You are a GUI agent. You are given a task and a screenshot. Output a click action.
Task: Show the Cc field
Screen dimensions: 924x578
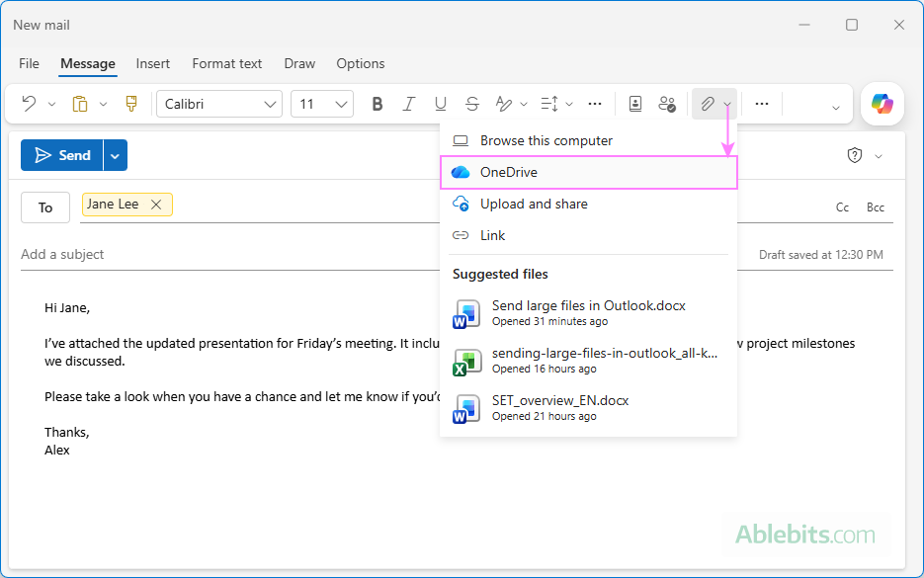[842, 207]
